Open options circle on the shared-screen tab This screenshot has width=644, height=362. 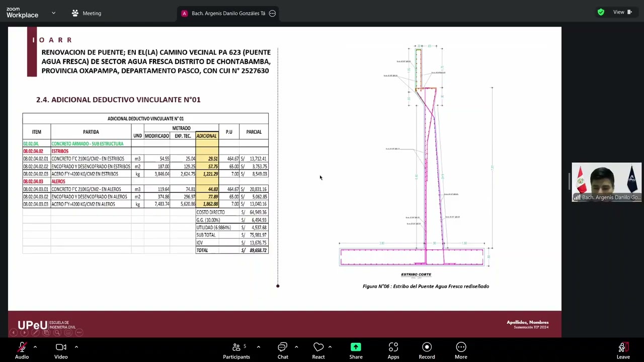tap(272, 13)
